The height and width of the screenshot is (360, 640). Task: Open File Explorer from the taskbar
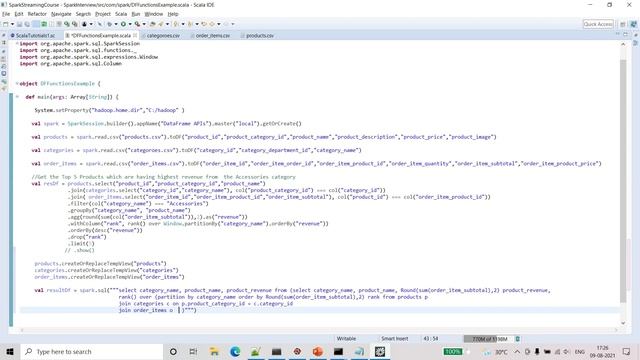coord(214,351)
